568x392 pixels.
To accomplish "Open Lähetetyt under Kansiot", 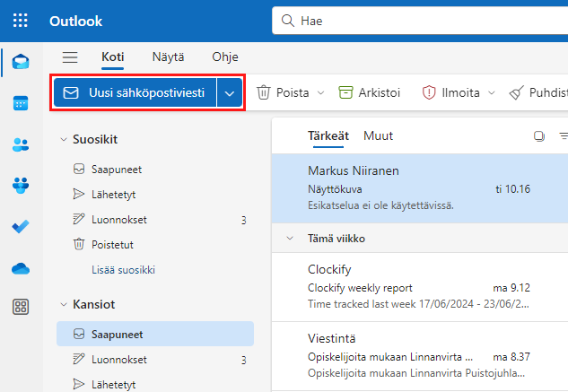I will 155,383.
